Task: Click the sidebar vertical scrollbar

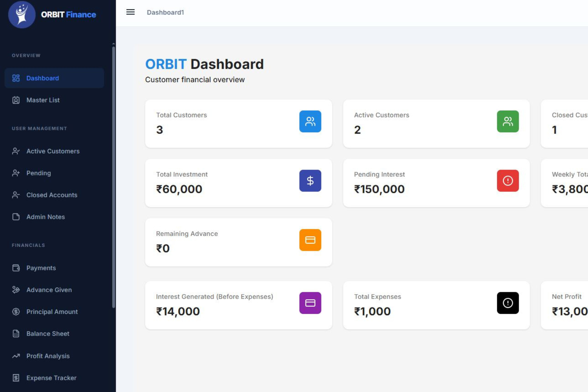Action: pyautogui.click(x=114, y=176)
